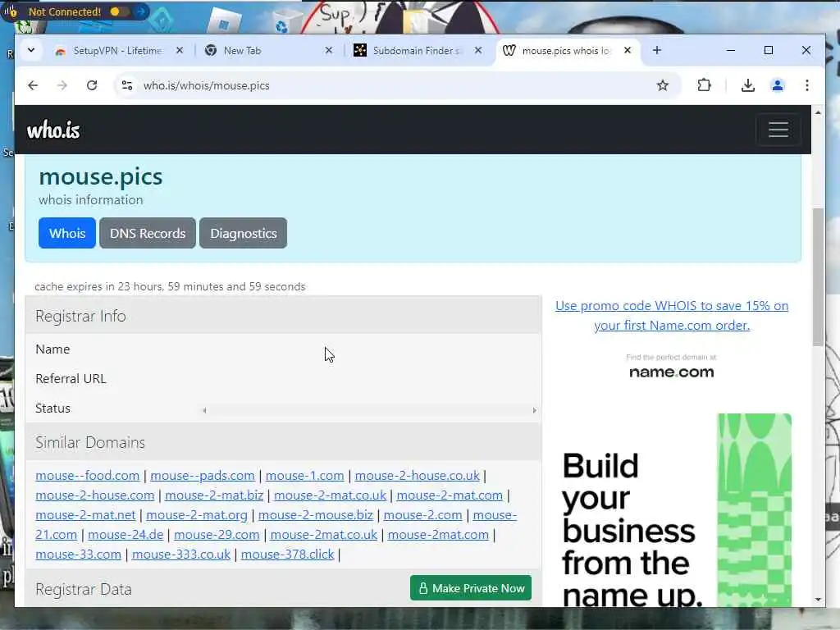Reload the who.is page
Image resolution: width=840 pixels, height=630 pixels.
(x=92, y=85)
